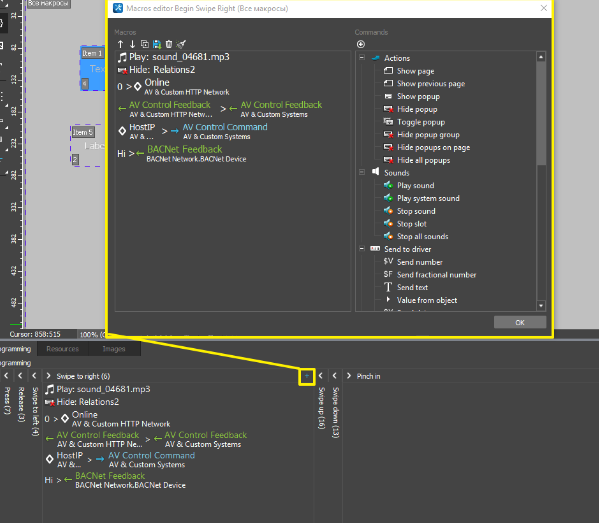Image resolution: width=599 pixels, height=523 pixels.
Task: Select the Hide popup group command
Action: coord(428,134)
